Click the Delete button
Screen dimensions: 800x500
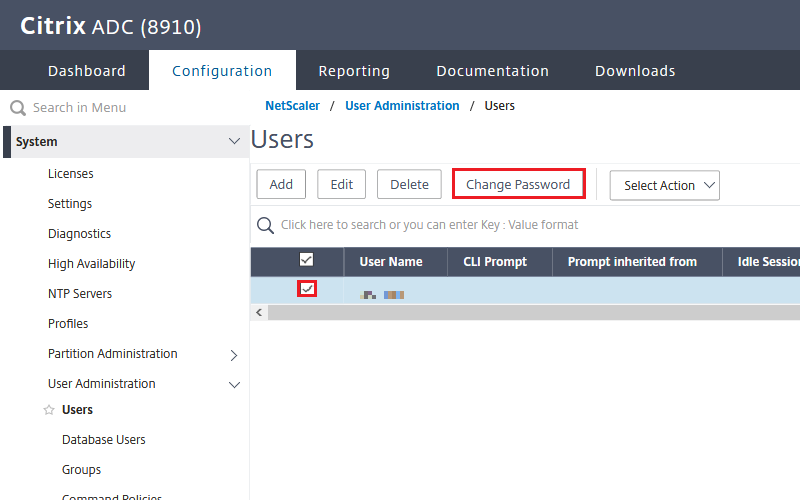pyautogui.click(x=409, y=184)
